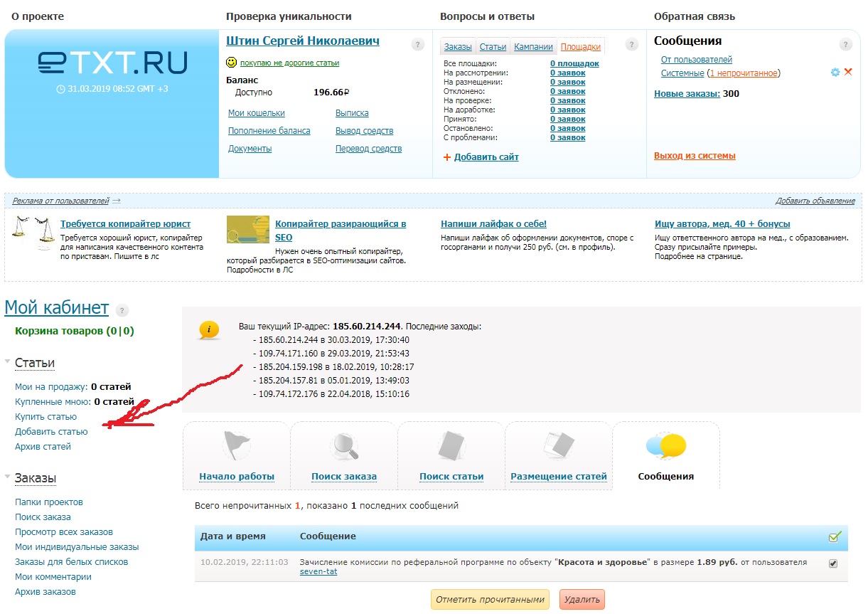Open the Документы link

click(250, 149)
